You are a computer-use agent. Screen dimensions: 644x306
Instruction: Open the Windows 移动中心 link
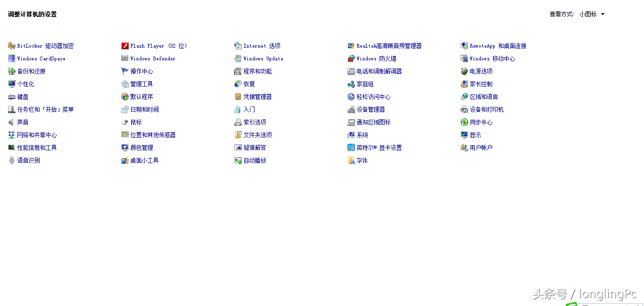click(492, 58)
